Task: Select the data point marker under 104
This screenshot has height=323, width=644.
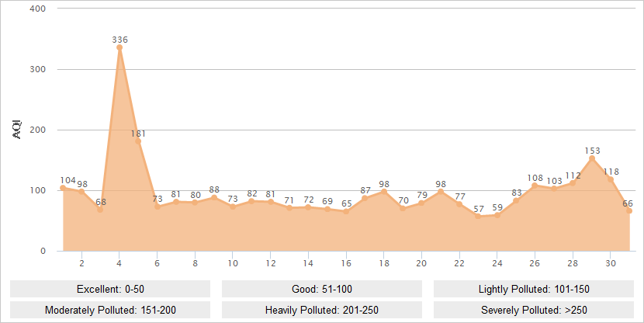Action: [x=63, y=188]
